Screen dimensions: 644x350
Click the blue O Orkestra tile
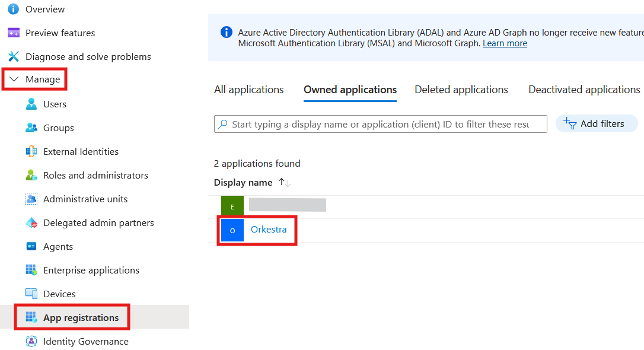(232, 230)
